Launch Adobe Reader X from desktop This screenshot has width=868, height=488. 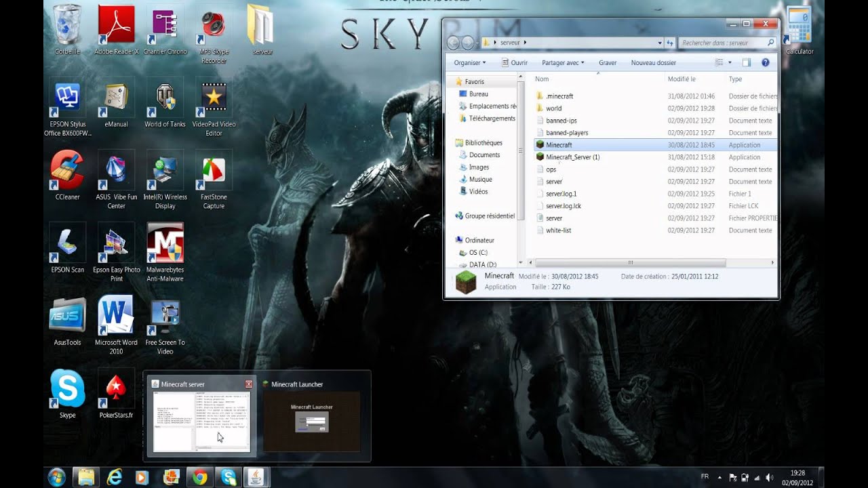[x=117, y=28]
